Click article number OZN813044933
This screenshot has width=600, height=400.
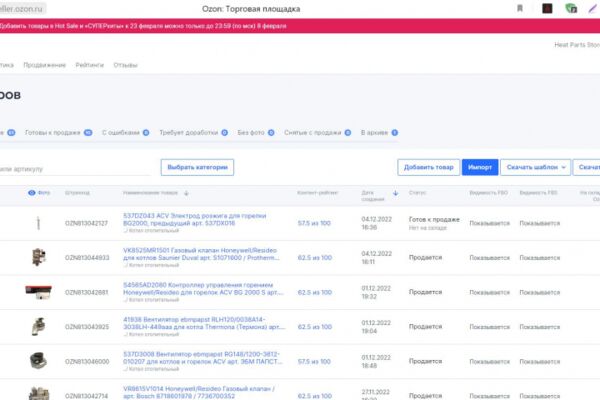(87, 258)
